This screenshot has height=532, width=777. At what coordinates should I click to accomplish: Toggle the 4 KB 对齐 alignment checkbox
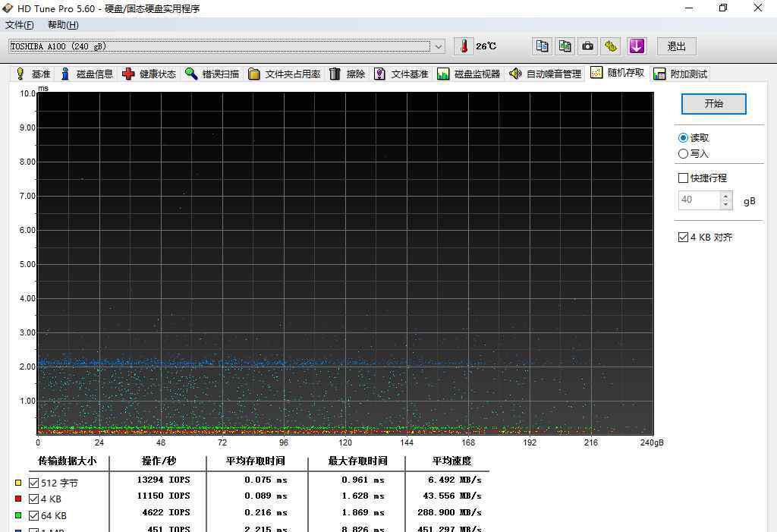click(x=683, y=237)
